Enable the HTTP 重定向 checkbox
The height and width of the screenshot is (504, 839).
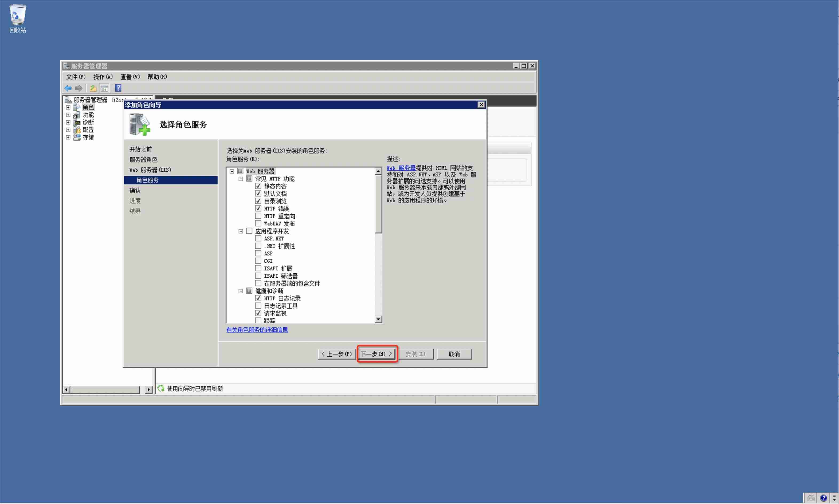258,216
